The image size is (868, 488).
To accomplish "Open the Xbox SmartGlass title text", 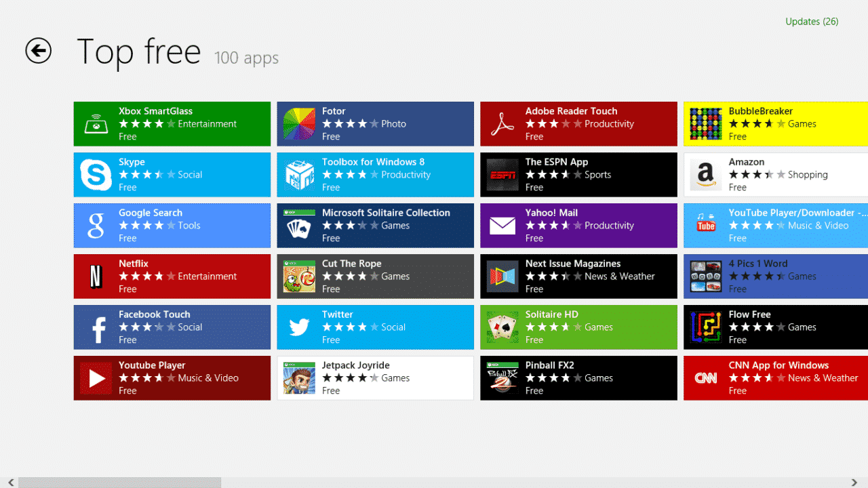I will coord(155,111).
